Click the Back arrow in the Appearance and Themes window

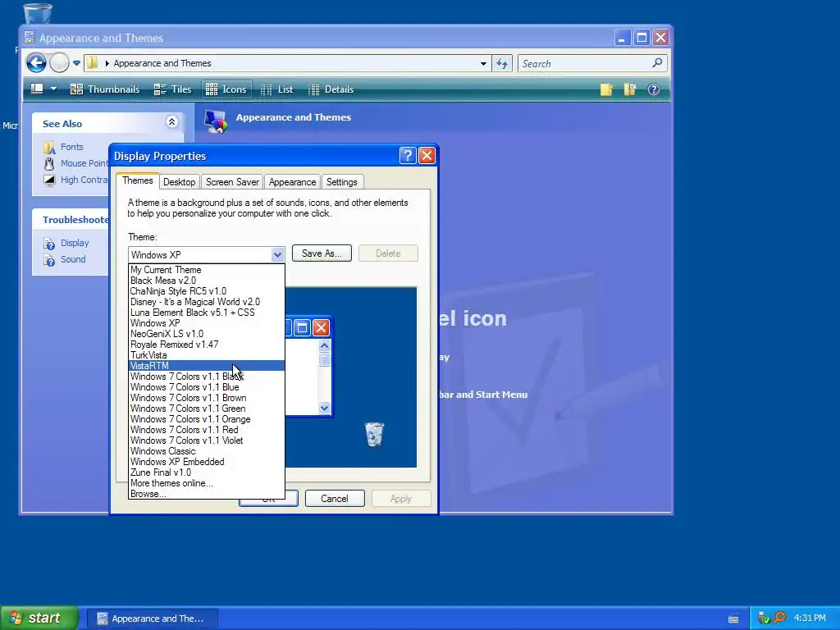coord(36,63)
